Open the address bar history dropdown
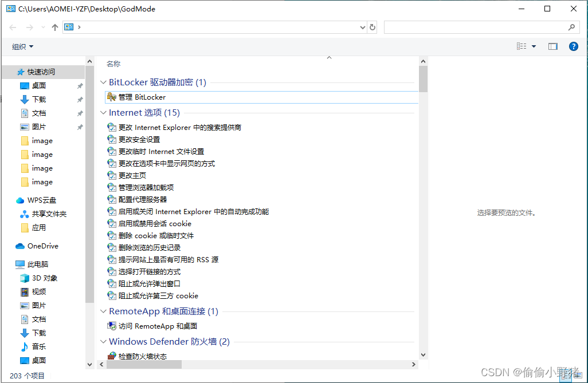 [362, 27]
